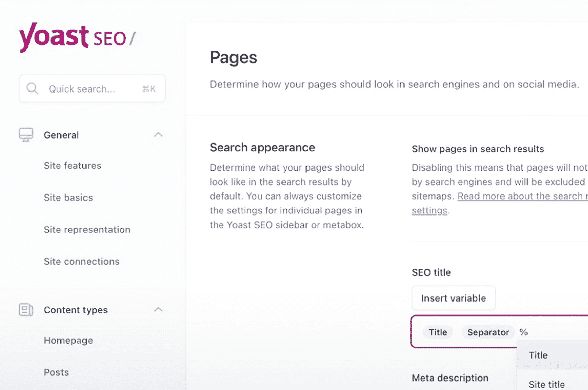Viewport: 588px width, 390px height.
Task: Click the Content types newspaper icon
Action: click(26, 310)
